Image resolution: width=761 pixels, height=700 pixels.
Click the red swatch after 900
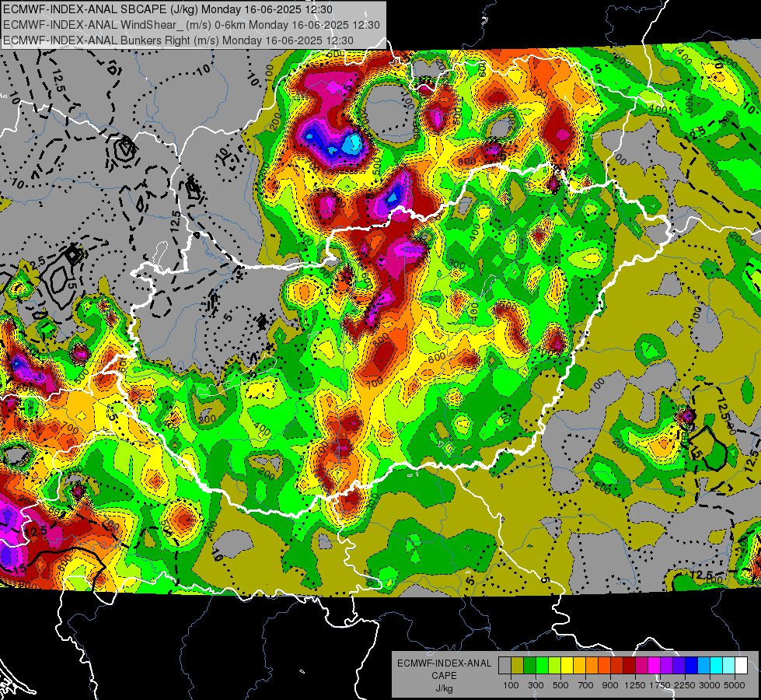[x=617, y=666]
